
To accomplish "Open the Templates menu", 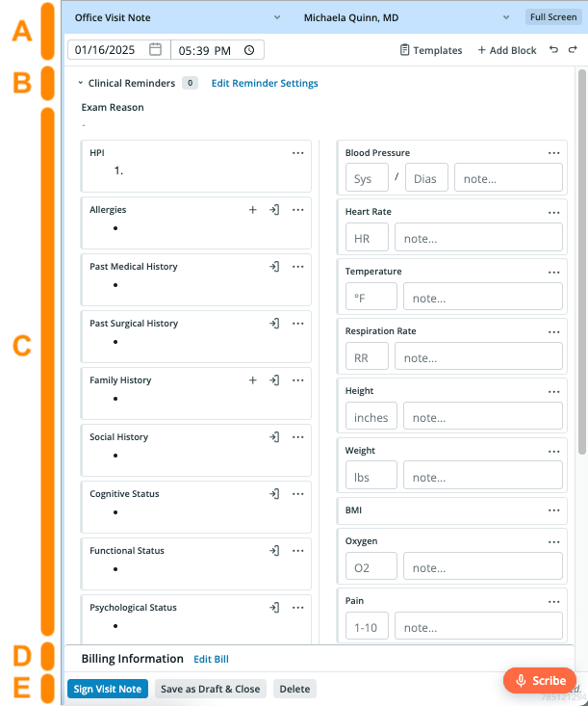I will [431, 50].
